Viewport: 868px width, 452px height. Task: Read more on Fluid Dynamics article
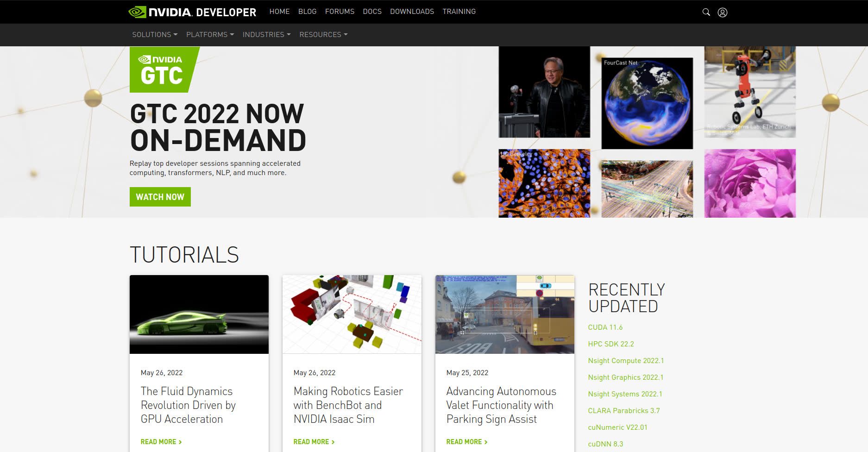tap(161, 442)
